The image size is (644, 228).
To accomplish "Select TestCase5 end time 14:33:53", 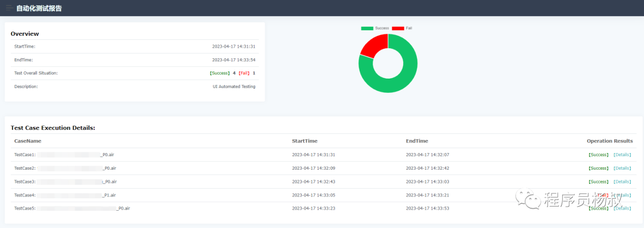I will pos(428,208).
